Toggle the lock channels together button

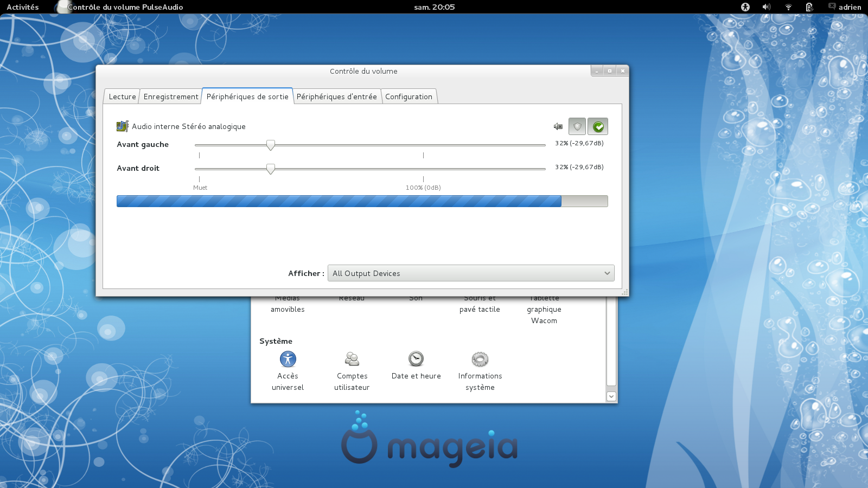(577, 126)
